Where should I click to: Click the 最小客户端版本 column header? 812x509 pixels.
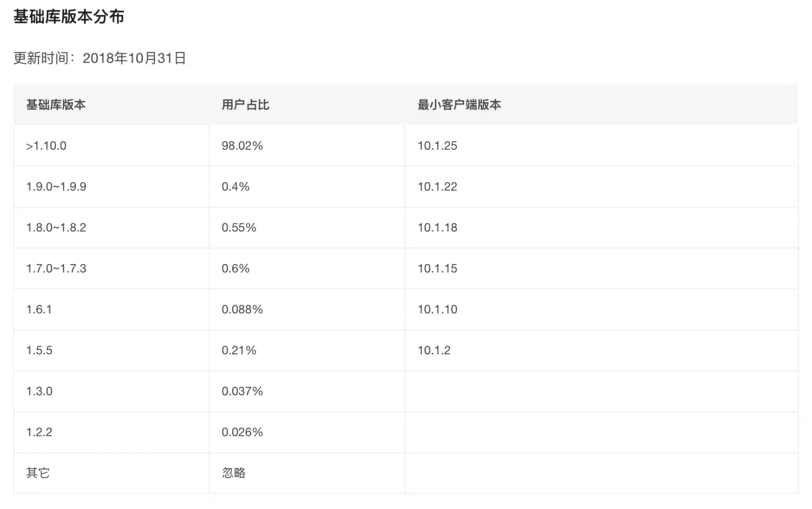[x=459, y=104]
